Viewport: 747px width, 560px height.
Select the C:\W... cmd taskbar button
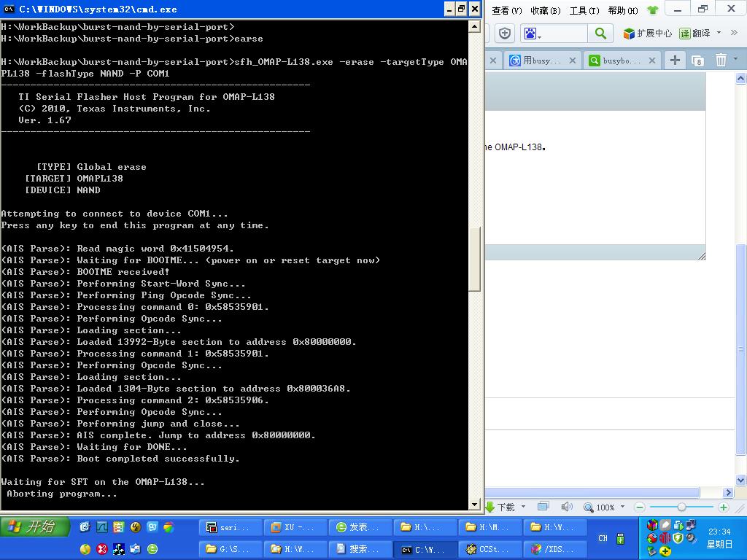[425, 549]
